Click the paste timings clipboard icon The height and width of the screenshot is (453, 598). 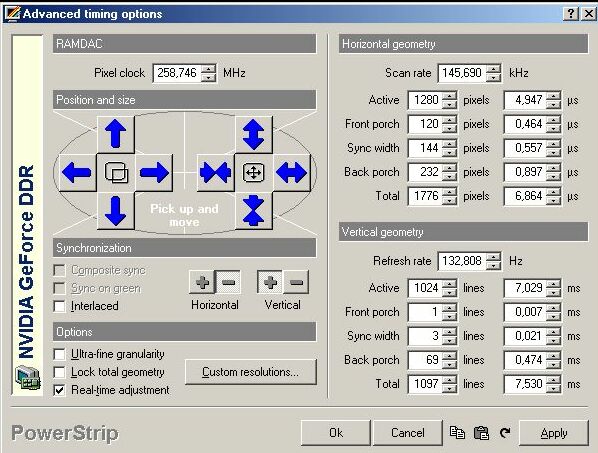[x=481, y=433]
